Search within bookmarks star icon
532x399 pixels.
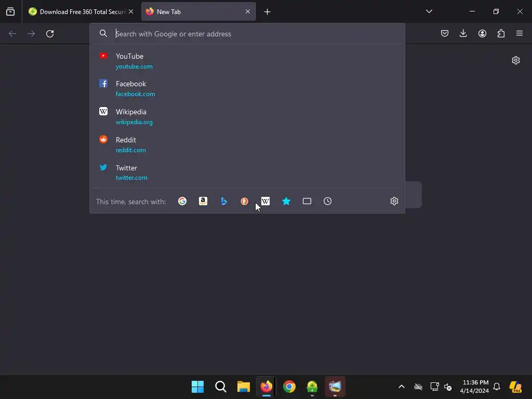pos(286,201)
